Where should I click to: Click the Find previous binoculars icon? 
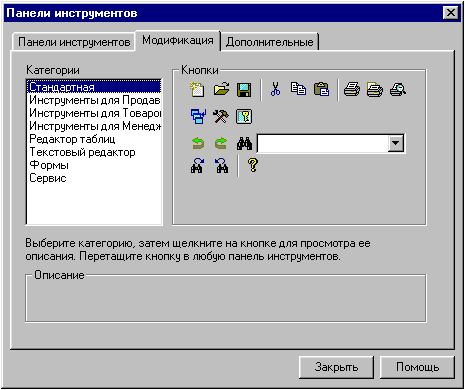click(222, 165)
